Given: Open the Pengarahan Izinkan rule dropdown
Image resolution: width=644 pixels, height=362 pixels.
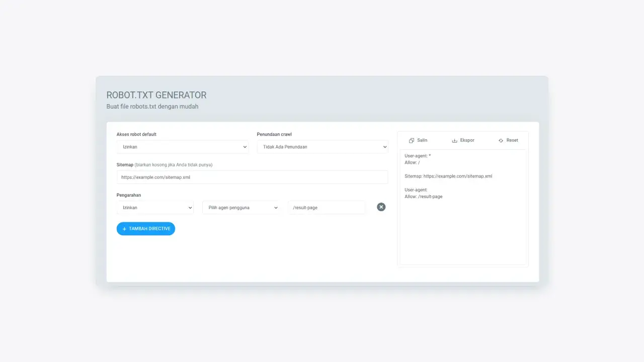Looking at the screenshot, I should pos(155,208).
